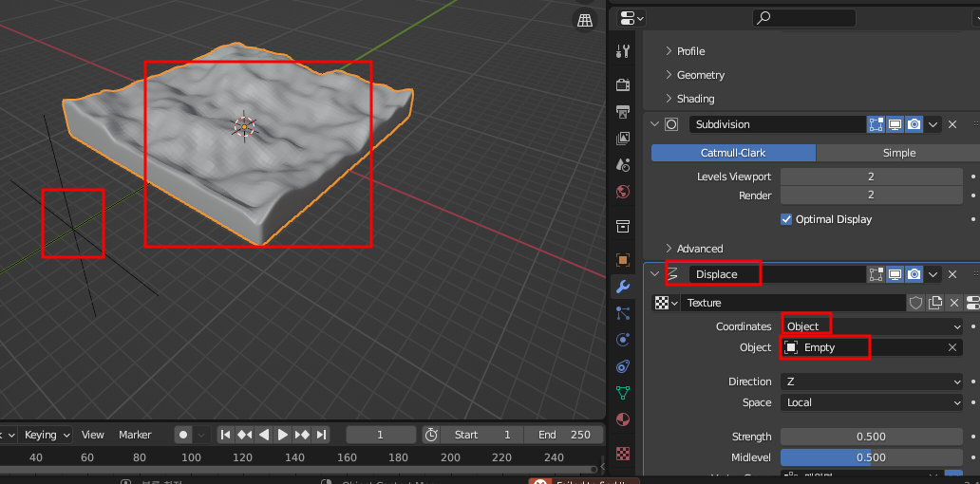Open Object Constraints properties tab
This screenshot has height=484, width=980.
(623, 366)
